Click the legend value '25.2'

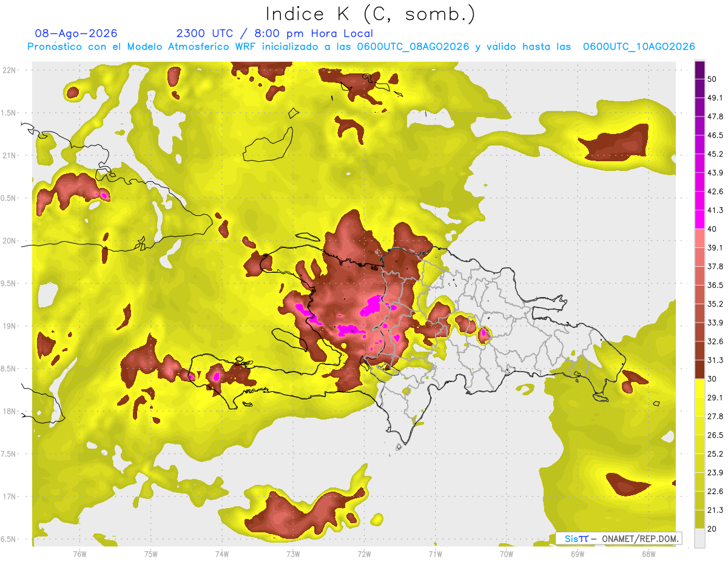715,453
